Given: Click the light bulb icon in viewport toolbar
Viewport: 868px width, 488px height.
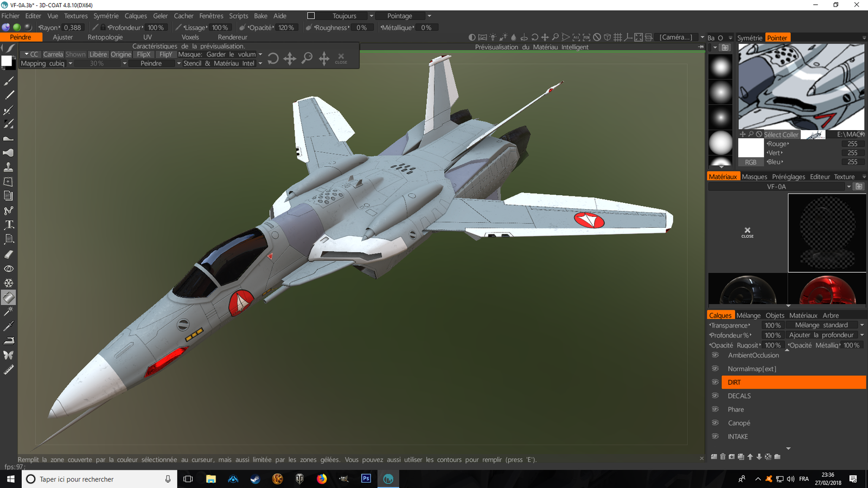Looking at the screenshot, I should (493, 37).
